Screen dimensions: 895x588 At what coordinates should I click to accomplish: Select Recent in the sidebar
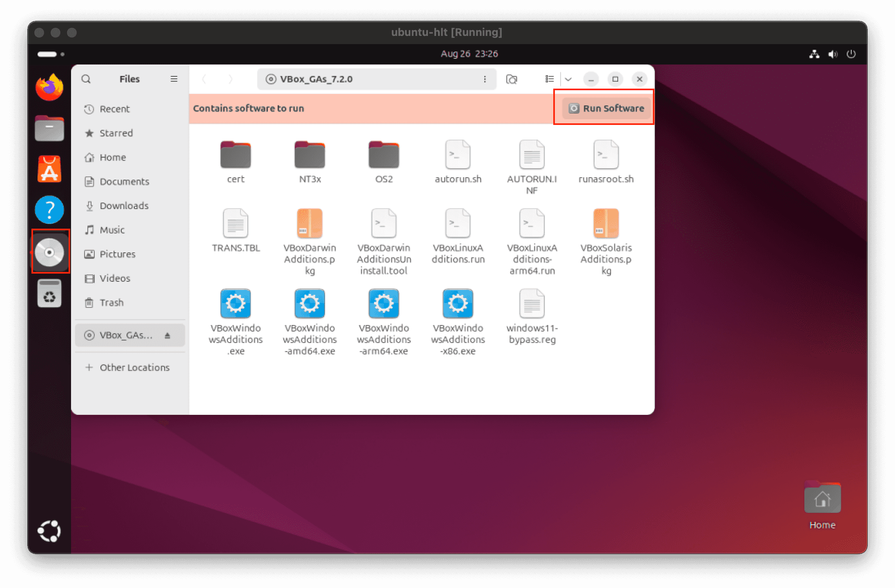coord(130,109)
